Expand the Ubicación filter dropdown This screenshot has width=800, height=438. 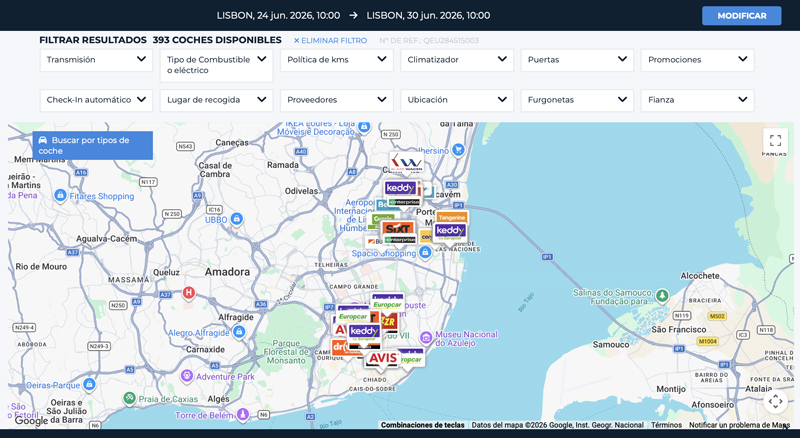pos(457,100)
